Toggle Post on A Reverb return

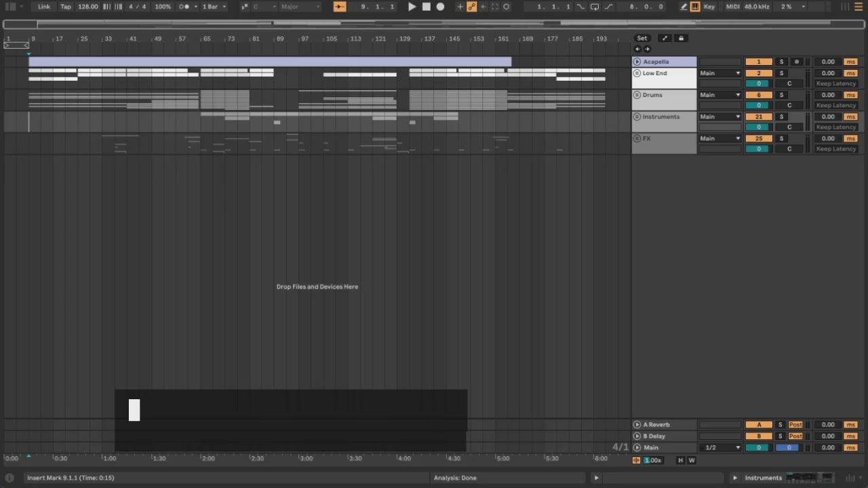tap(795, 425)
